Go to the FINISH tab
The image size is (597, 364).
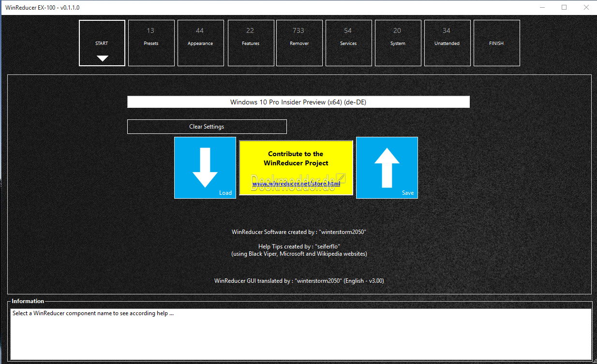pos(497,43)
